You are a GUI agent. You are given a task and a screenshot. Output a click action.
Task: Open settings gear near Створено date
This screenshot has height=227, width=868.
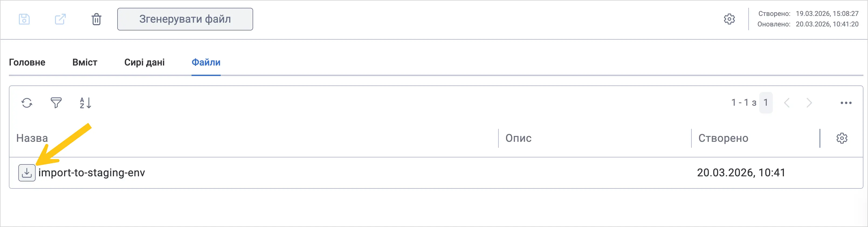(729, 19)
